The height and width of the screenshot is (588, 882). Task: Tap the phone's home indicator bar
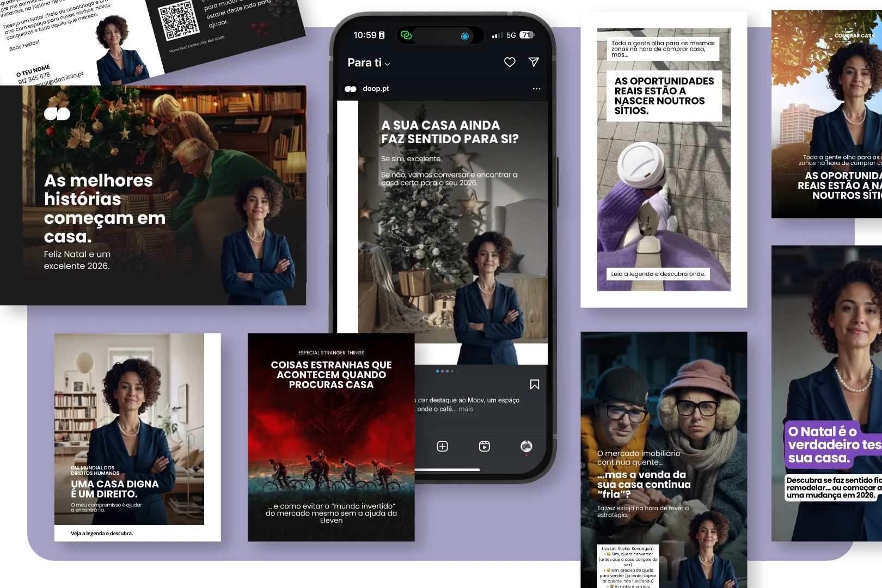tap(448, 469)
